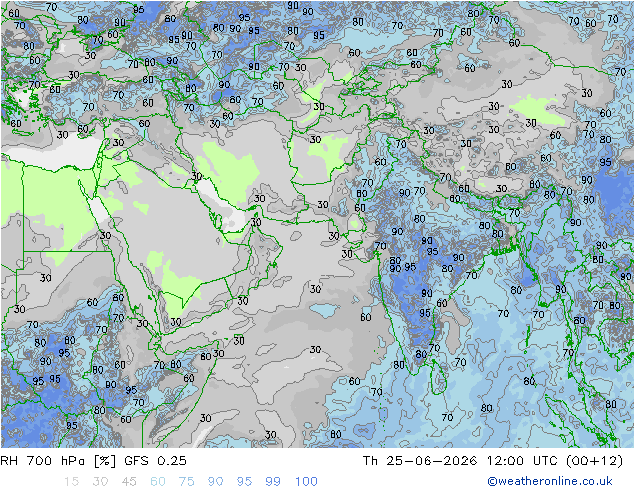The width and height of the screenshot is (634, 490).
Task: Click the 60 legend value
Action: click(x=158, y=482)
